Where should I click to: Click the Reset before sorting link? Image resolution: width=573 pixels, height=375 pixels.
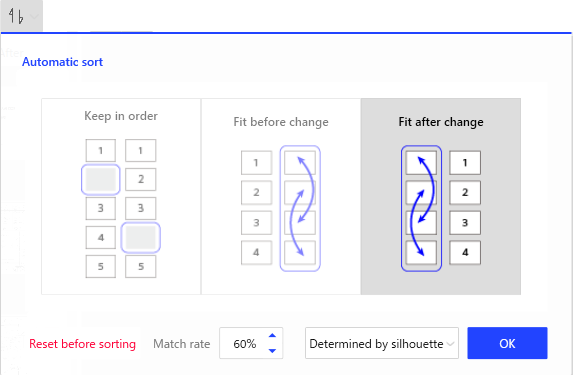point(82,344)
